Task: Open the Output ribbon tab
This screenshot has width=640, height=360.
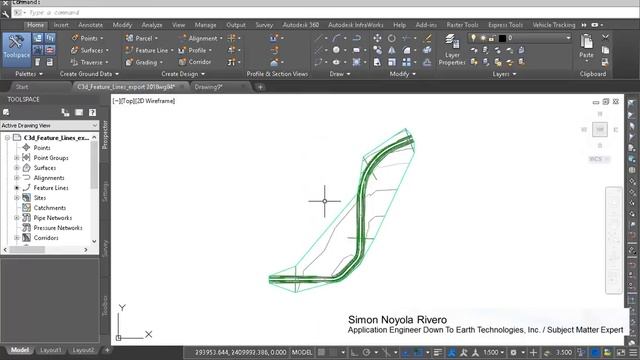Action: [x=236, y=25]
